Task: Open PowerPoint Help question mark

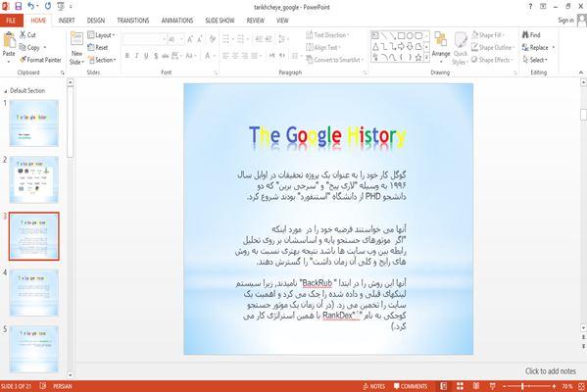Action: [x=530, y=7]
